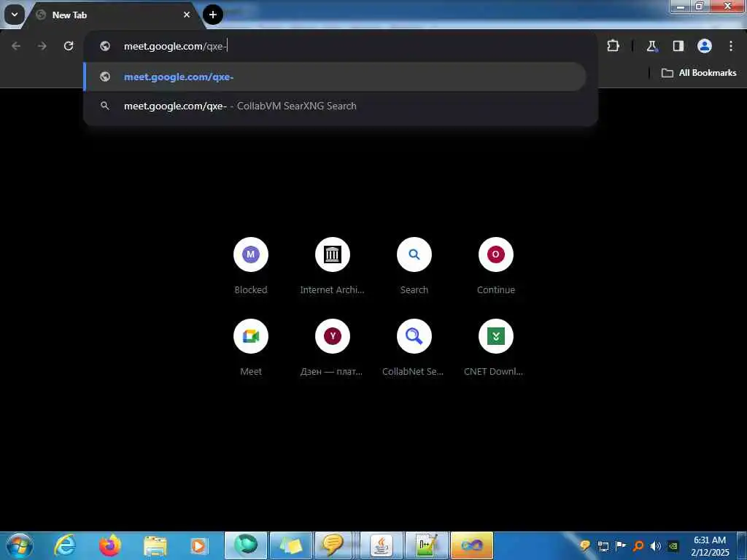
Task: Go forward with the forward arrow
Action: 42,46
